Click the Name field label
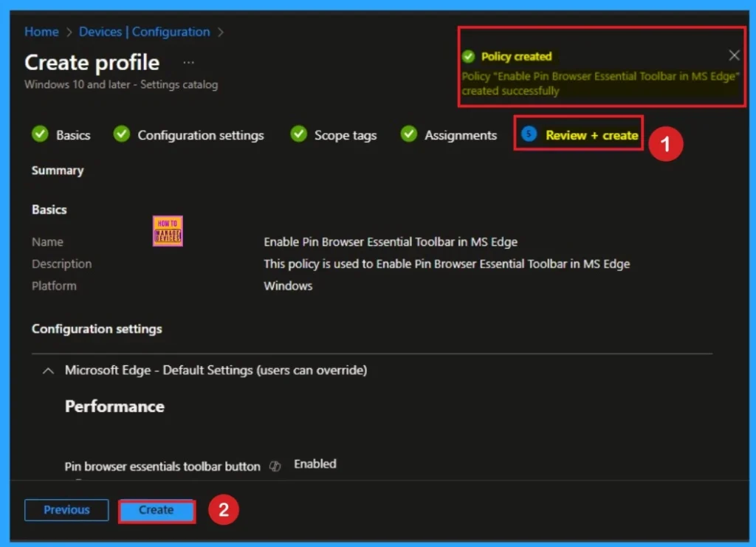Viewport: 756px width, 547px height. click(47, 241)
